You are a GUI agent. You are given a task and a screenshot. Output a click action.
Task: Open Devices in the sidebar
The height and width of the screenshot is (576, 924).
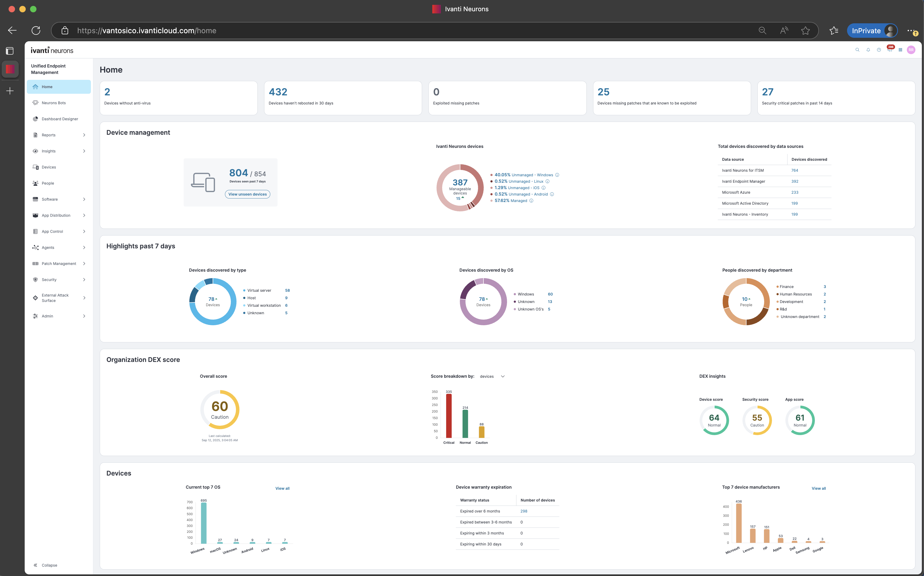pos(59,167)
